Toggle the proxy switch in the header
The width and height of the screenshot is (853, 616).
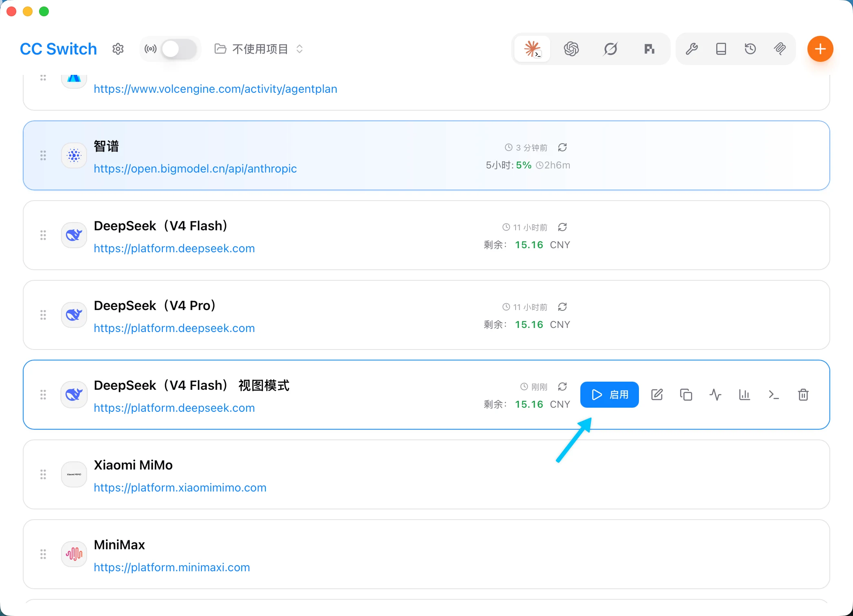[179, 49]
